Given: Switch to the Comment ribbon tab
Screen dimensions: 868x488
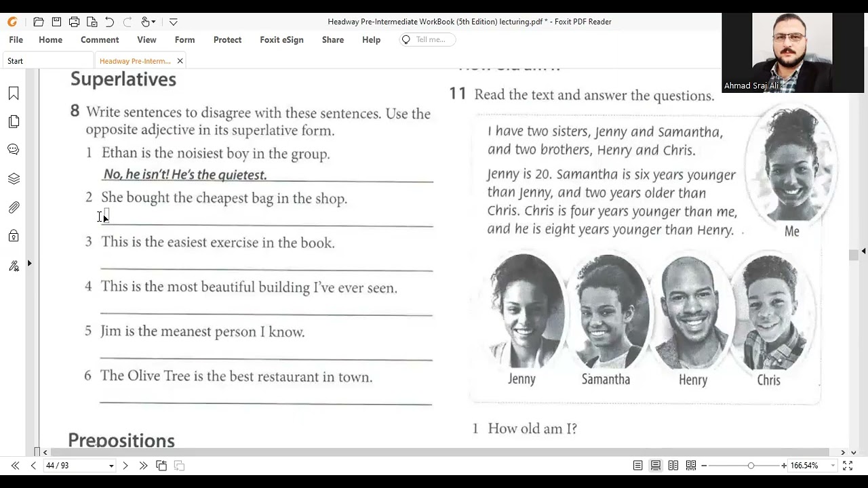Looking at the screenshot, I should point(100,40).
